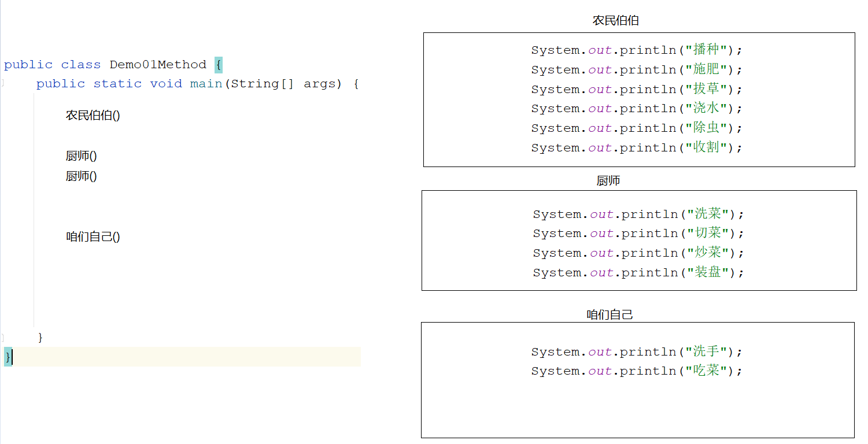Image resolution: width=868 pixels, height=444 pixels.
Task: Select the 咱们自己 heading above third box
Action: (x=610, y=315)
